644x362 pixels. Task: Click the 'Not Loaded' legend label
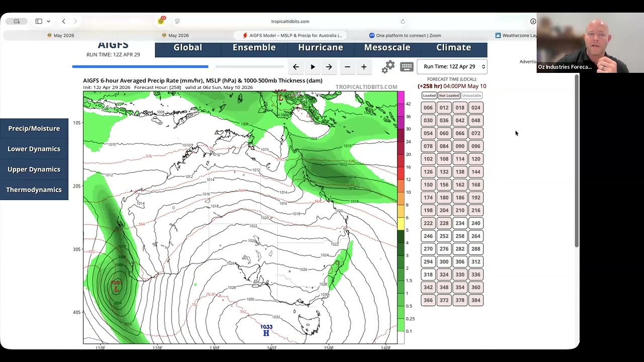(x=449, y=96)
